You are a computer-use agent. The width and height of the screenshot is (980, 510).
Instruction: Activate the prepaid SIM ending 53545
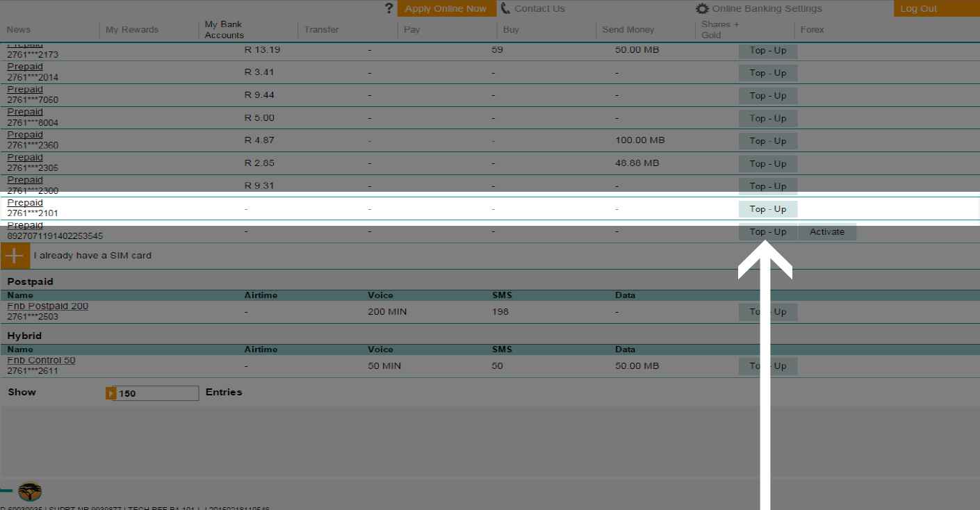coord(827,231)
